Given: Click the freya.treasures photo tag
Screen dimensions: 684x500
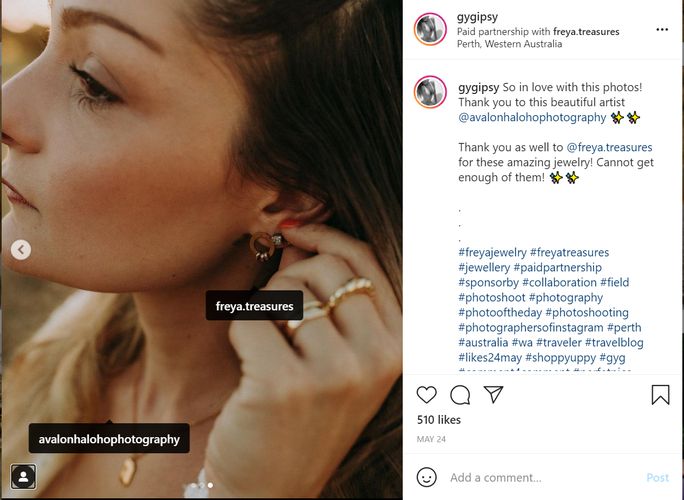Looking at the screenshot, I should click(254, 306).
